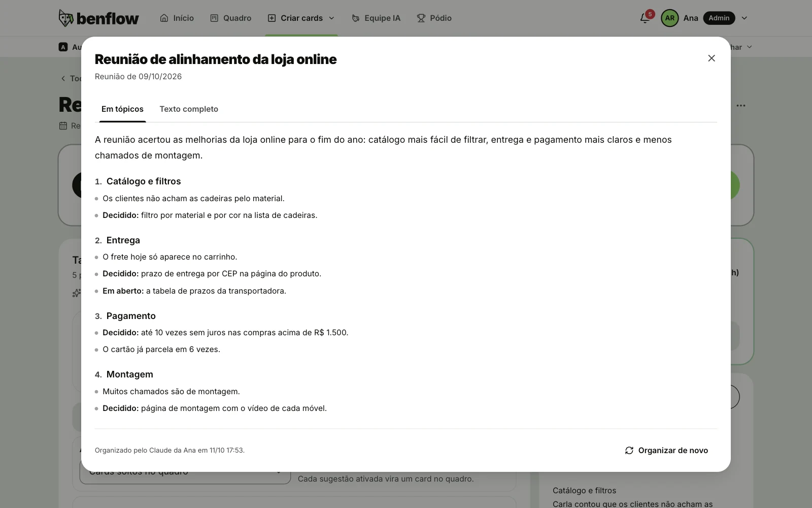The width and height of the screenshot is (812, 508).
Task: Open the Equipe IA page
Action: coord(376,18)
